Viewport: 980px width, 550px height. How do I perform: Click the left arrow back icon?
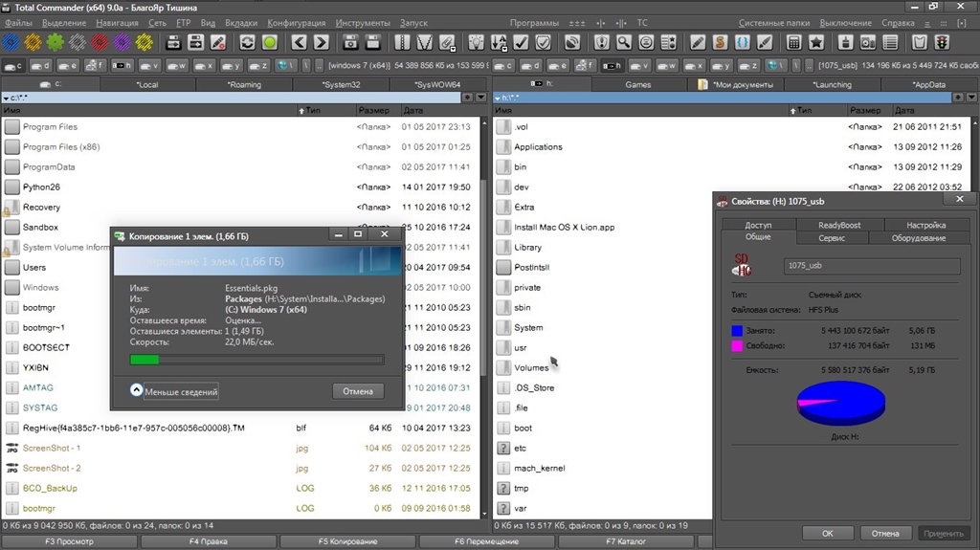tap(299, 42)
